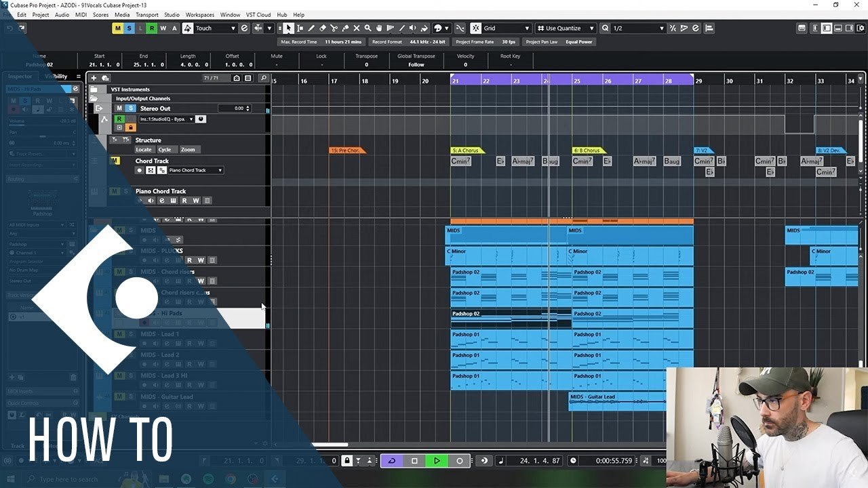Screen dimensions: 868x488
Task: Click the 6: B Chorus yellow marker
Action: [x=589, y=150]
